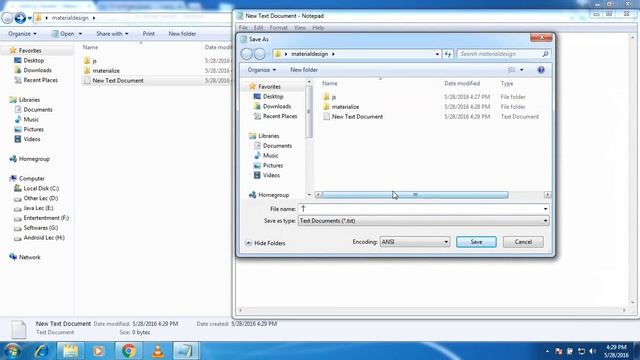Open VLC media player from taskbar
The width and height of the screenshot is (640, 360).
pos(158,351)
